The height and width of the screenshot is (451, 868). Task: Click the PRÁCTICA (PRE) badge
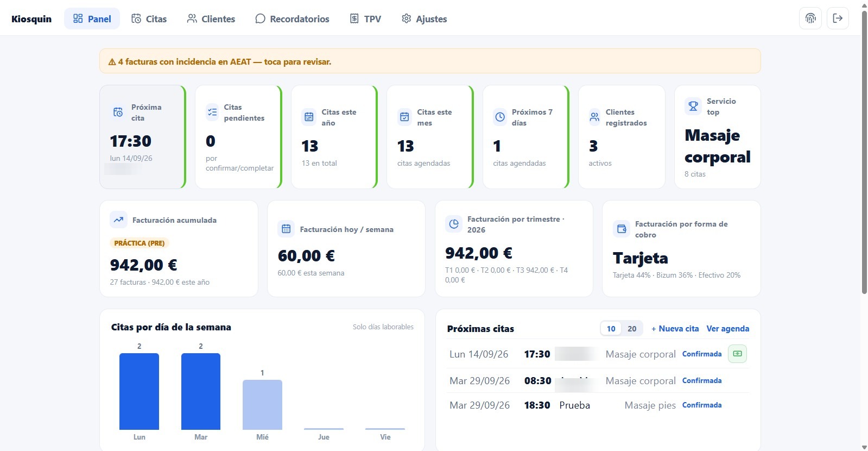pos(140,243)
